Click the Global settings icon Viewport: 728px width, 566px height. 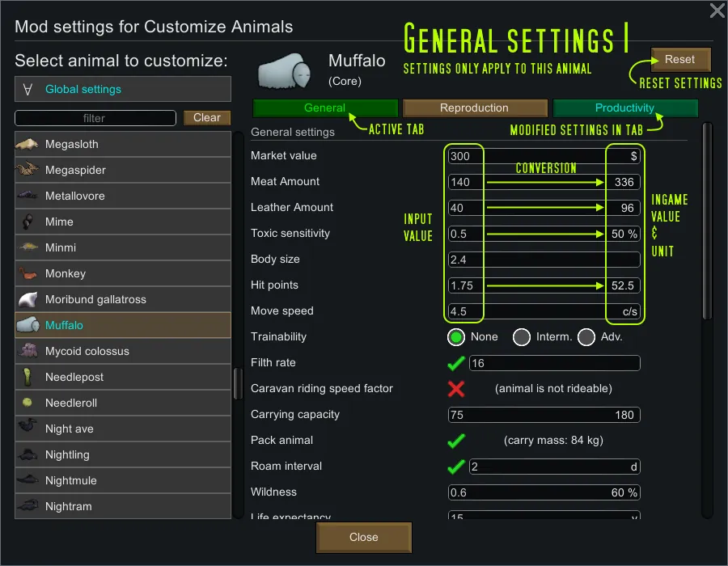point(28,89)
